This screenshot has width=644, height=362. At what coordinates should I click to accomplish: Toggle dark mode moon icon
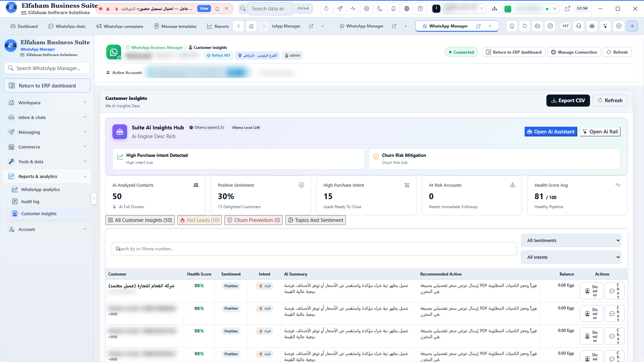(380, 9)
